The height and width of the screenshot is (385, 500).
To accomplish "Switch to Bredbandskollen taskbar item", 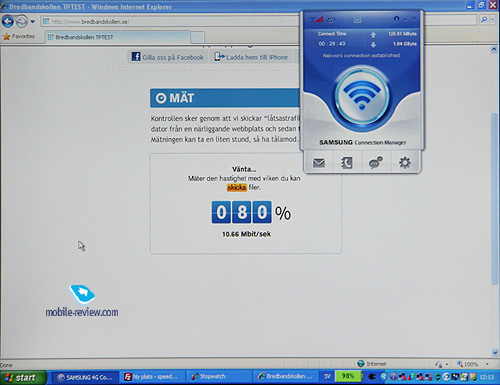I will click(x=286, y=377).
